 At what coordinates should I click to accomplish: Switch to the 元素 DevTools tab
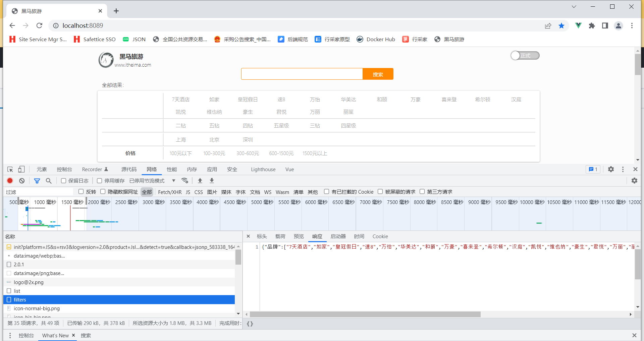(x=42, y=169)
